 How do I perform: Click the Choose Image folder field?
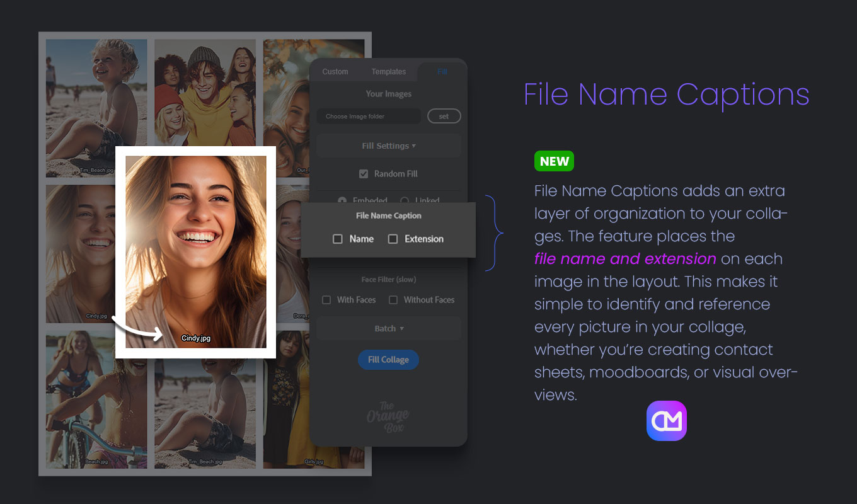pyautogui.click(x=369, y=117)
